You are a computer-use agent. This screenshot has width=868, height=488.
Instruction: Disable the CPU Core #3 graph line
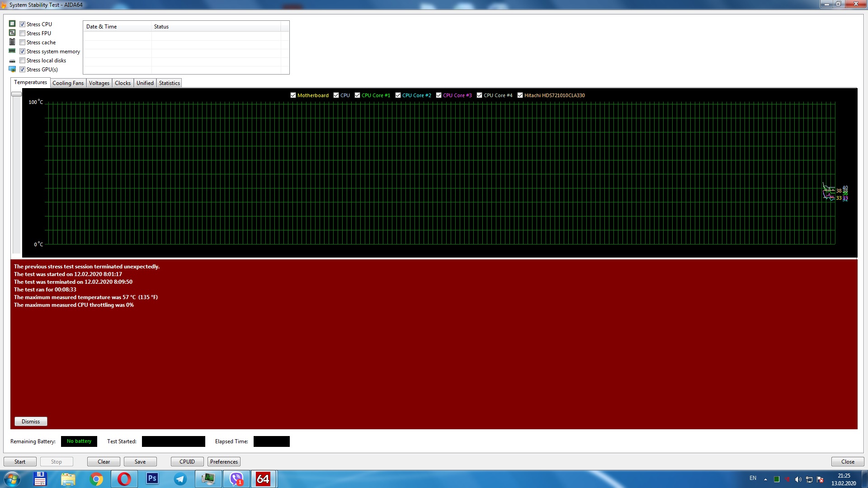[x=439, y=95]
